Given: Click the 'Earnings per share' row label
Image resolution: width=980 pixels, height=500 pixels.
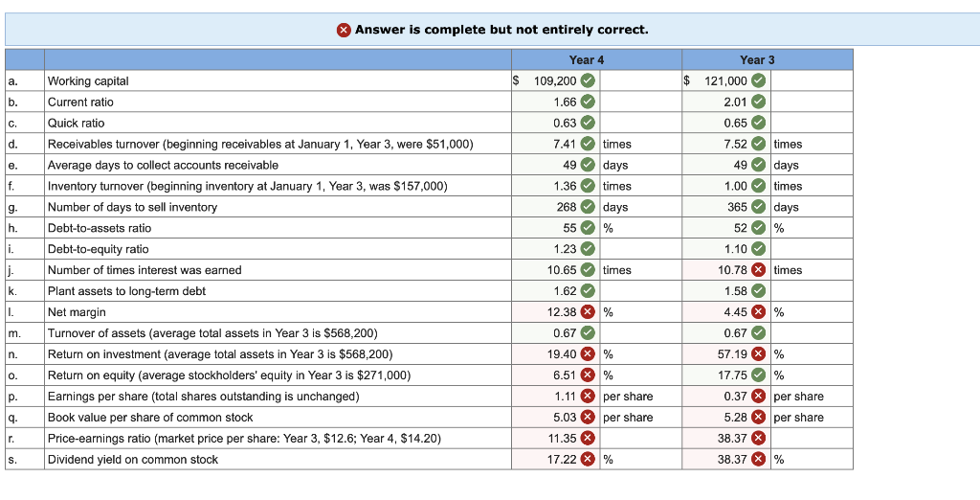Looking at the screenshot, I should coord(204,397).
